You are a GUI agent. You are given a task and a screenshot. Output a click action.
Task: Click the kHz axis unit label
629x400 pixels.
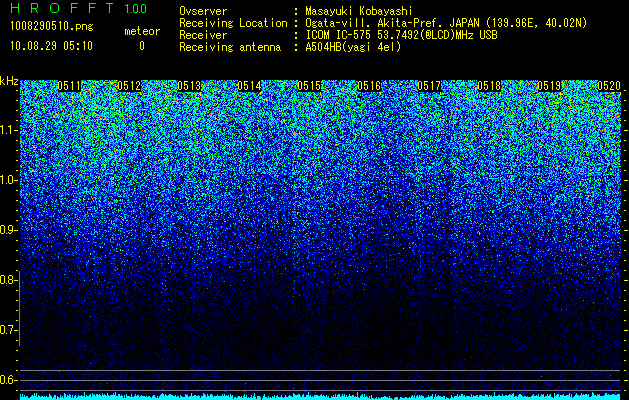[x=9, y=81]
